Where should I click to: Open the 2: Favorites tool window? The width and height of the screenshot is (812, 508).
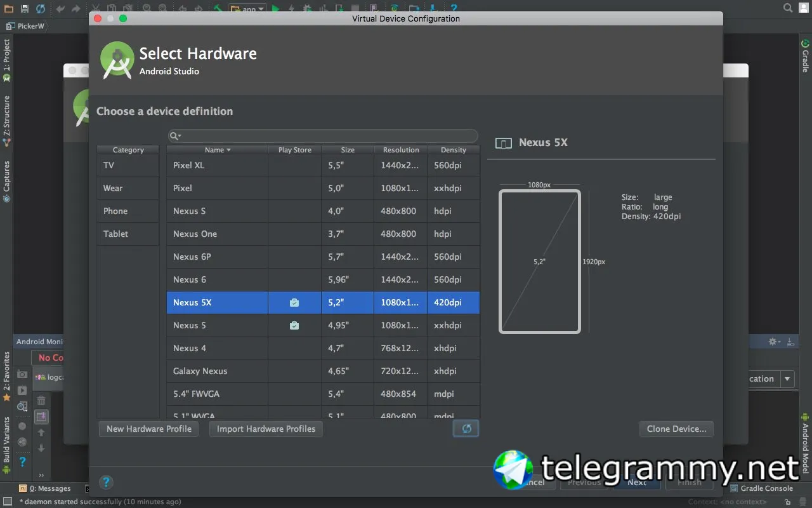6,376
